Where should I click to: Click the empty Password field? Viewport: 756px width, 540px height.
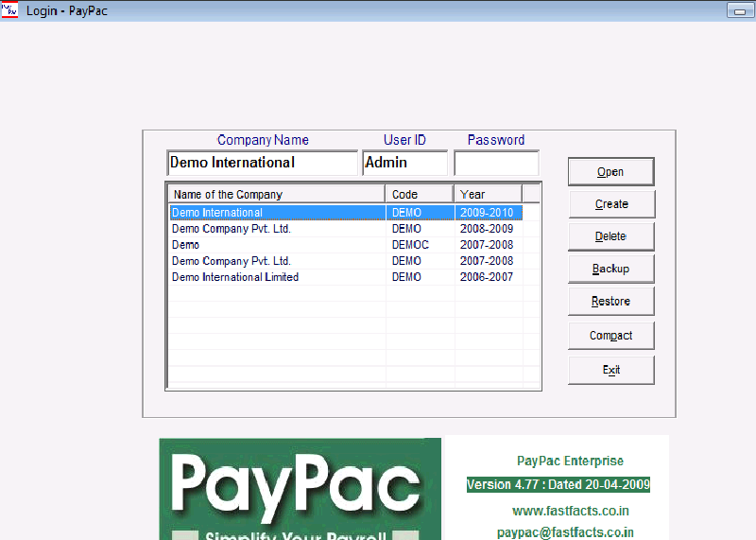[496, 163]
